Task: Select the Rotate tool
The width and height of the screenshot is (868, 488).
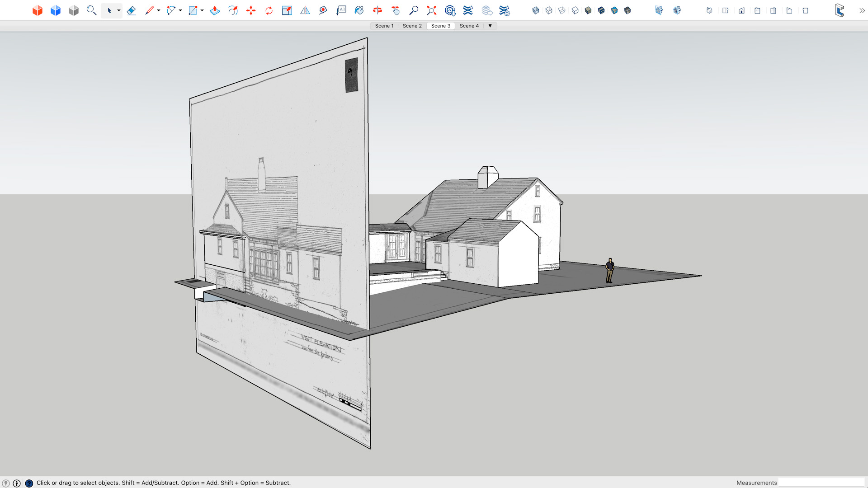Action: [269, 10]
